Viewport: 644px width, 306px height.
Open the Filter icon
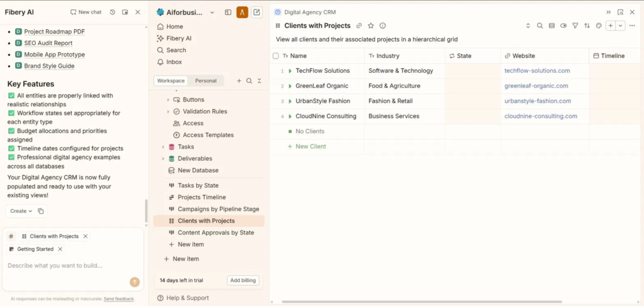[575, 26]
